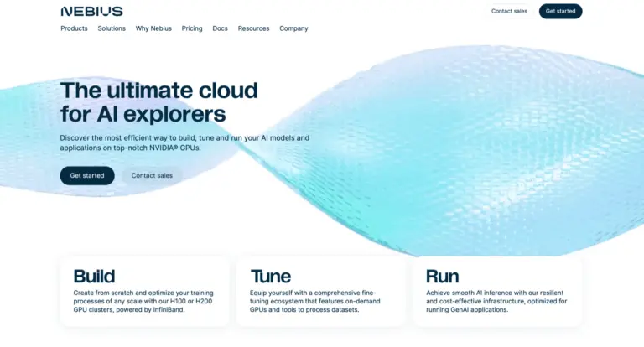644x347 pixels.
Task: Open the Run card
Action: (497, 292)
